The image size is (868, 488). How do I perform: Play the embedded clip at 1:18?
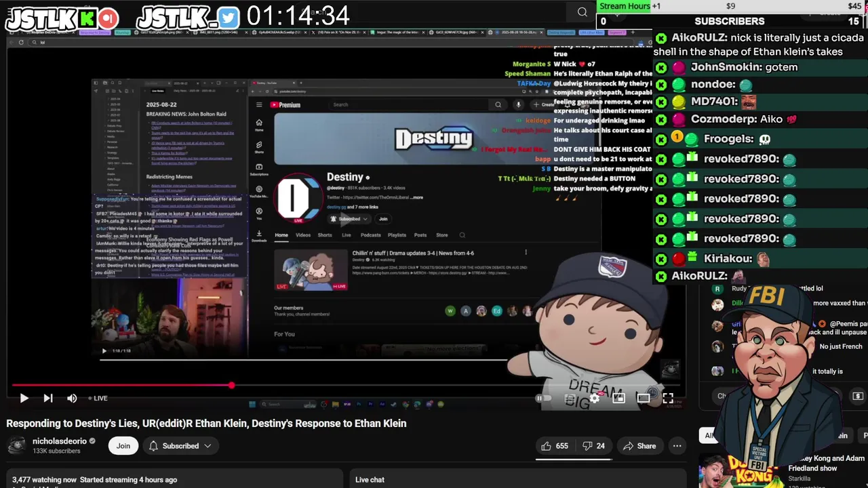point(104,351)
